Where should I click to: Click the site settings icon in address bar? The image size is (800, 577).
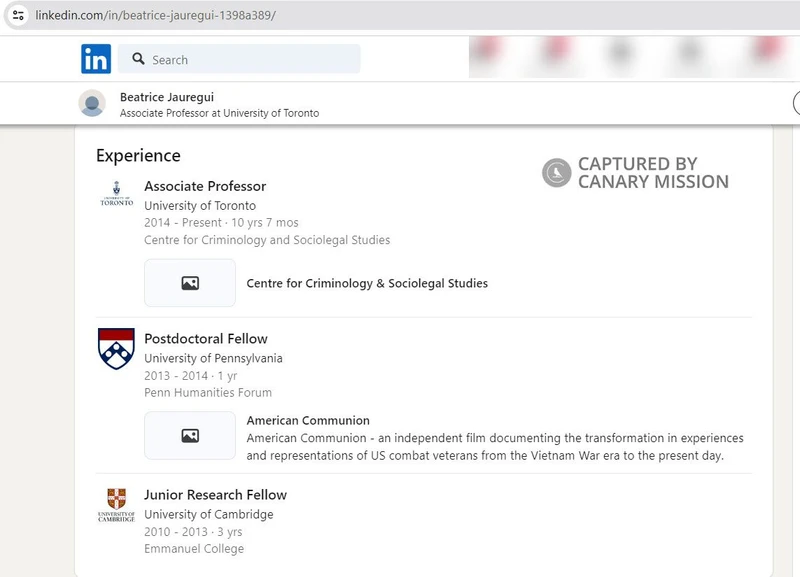[x=18, y=15]
